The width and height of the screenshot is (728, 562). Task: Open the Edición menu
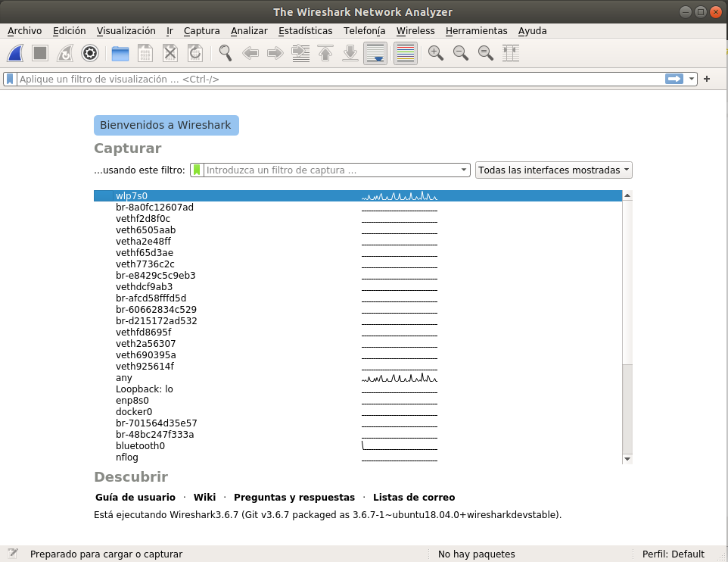pos(69,31)
